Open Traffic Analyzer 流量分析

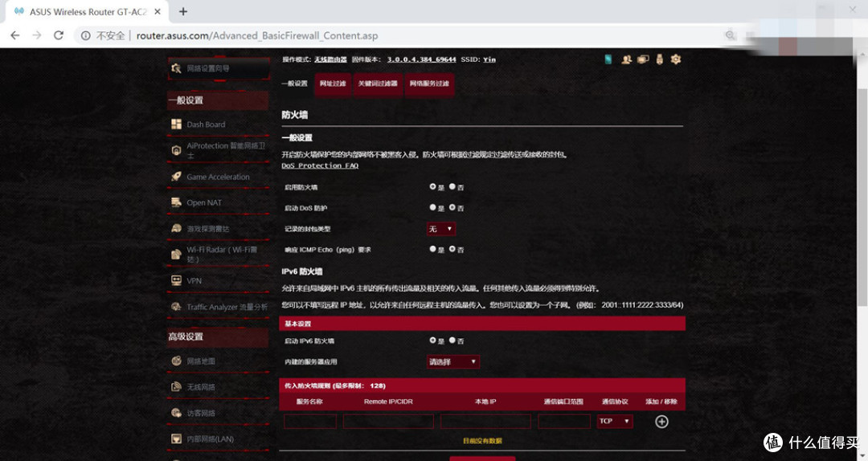(x=219, y=307)
